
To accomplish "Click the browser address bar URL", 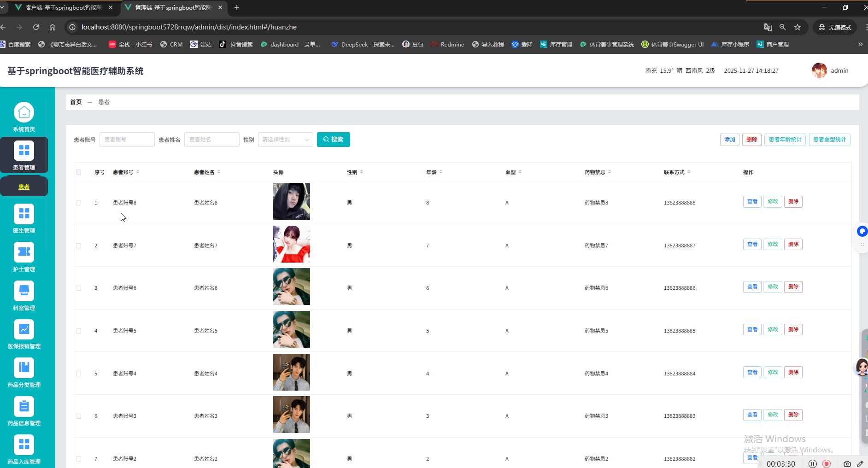I will pos(189,27).
